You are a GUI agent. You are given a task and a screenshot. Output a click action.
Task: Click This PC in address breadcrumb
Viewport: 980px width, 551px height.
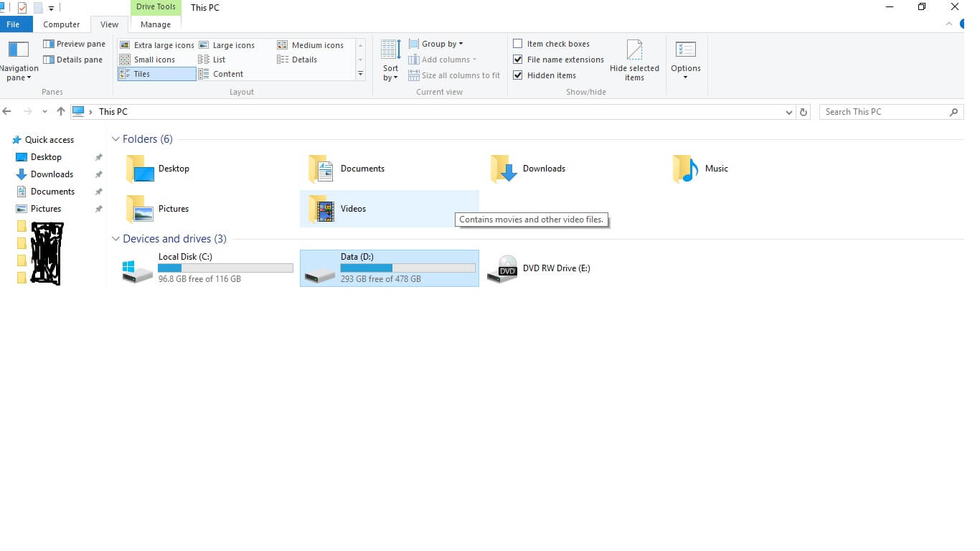click(113, 112)
